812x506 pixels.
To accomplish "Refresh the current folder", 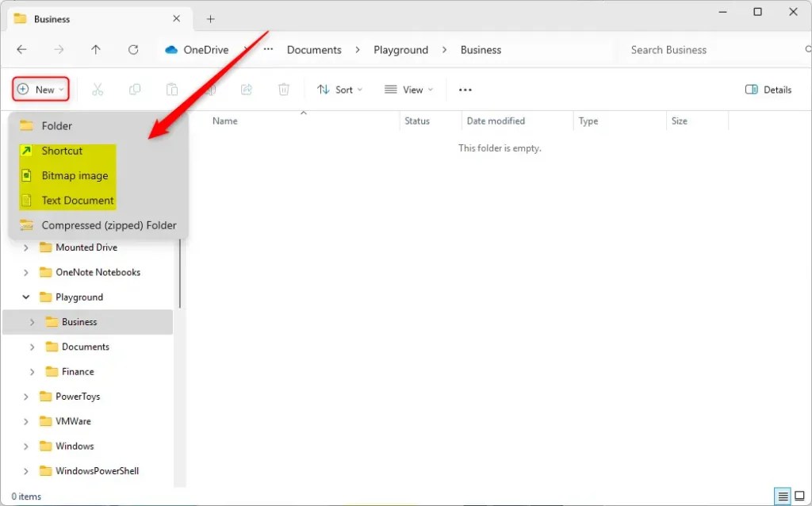I will [133, 50].
